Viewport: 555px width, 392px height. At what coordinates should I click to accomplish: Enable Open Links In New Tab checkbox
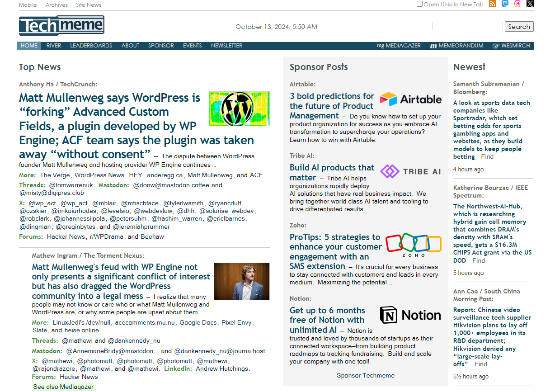(x=419, y=4)
